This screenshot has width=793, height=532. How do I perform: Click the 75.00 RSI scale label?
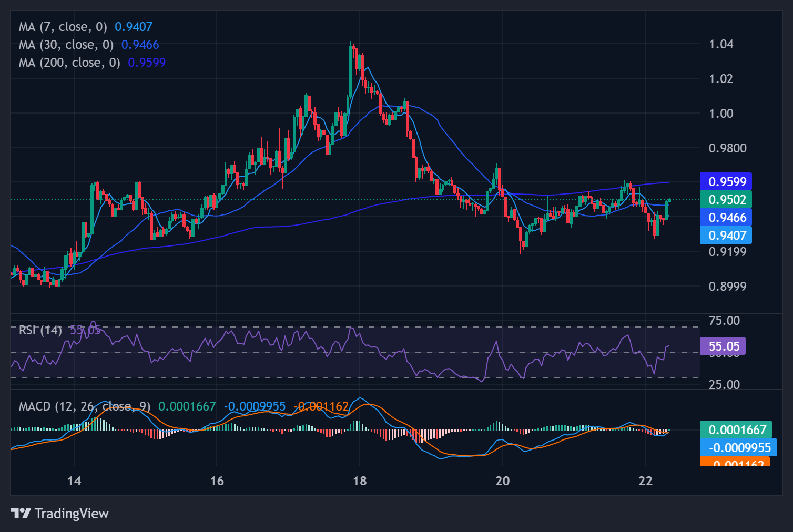click(724, 321)
